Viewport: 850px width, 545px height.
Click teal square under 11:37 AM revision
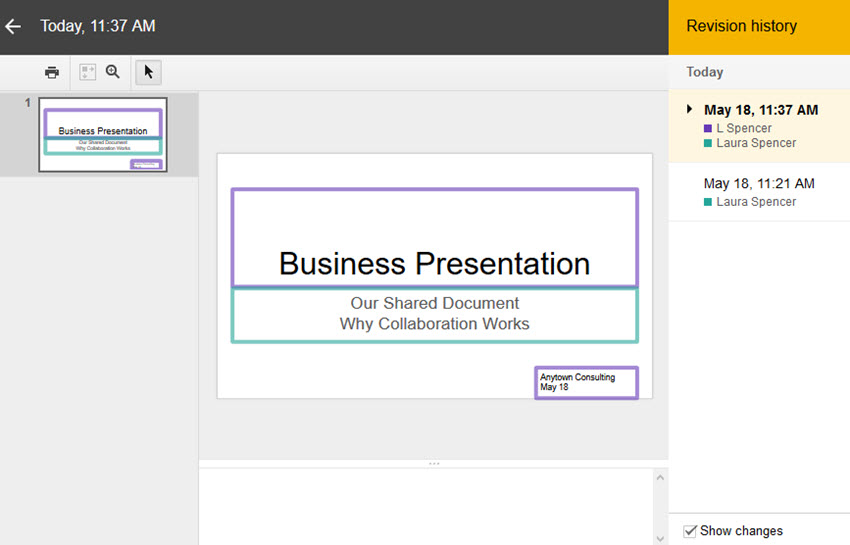pos(707,143)
